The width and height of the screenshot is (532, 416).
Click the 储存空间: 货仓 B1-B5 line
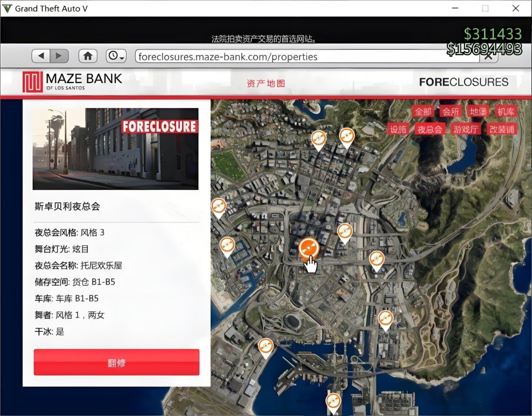point(75,282)
